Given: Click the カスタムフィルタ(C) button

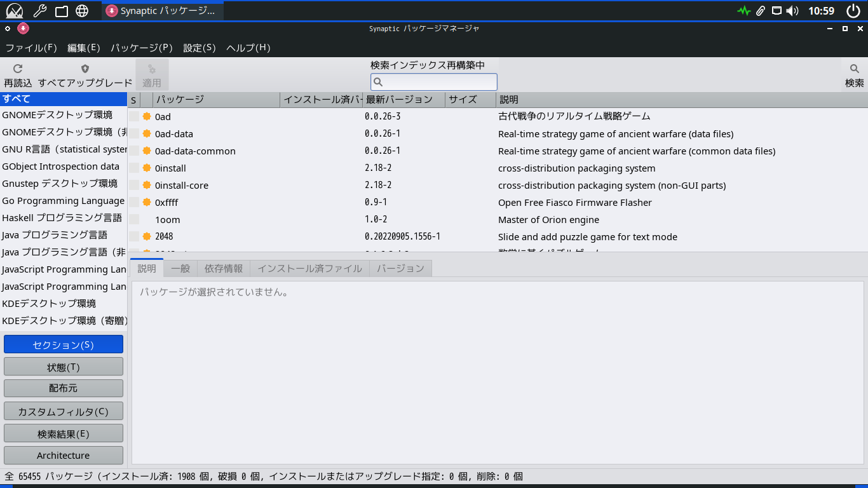Looking at the screenshot, I should [64, 411].
